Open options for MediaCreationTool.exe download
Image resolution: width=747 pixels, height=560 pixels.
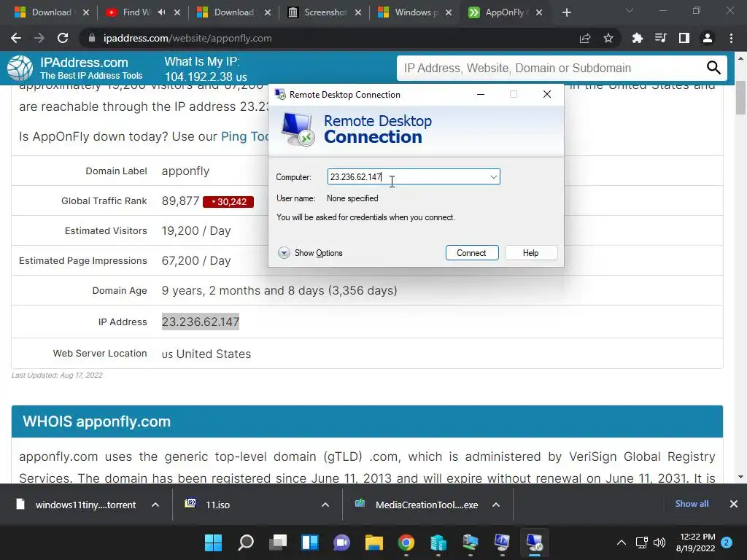496,505
